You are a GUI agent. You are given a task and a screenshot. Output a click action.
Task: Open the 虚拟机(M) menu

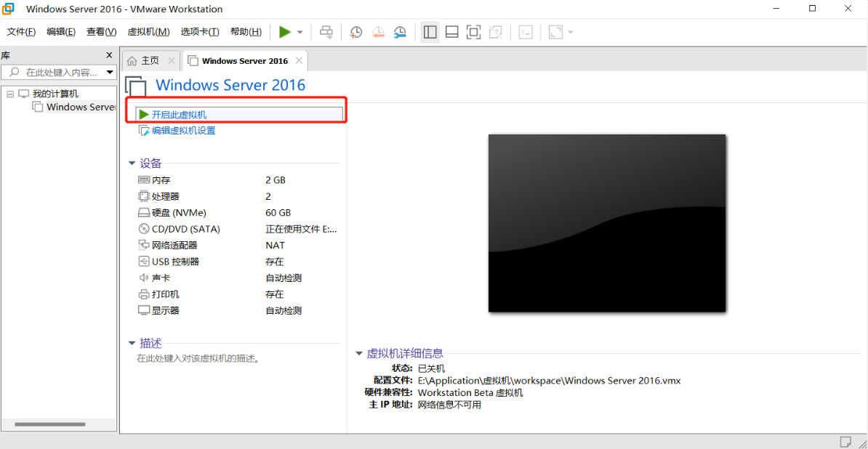click(x=148, y=32)
